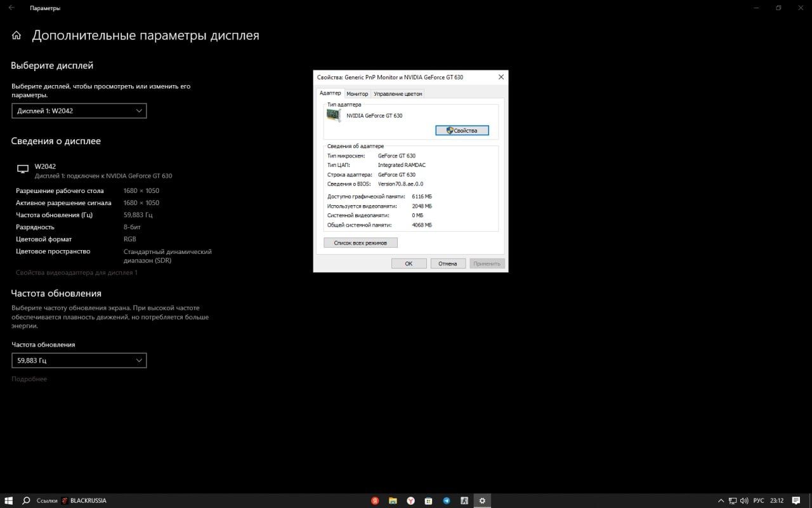Open the volume tray icon
The image size is (812, 508).
coord(743,500)
